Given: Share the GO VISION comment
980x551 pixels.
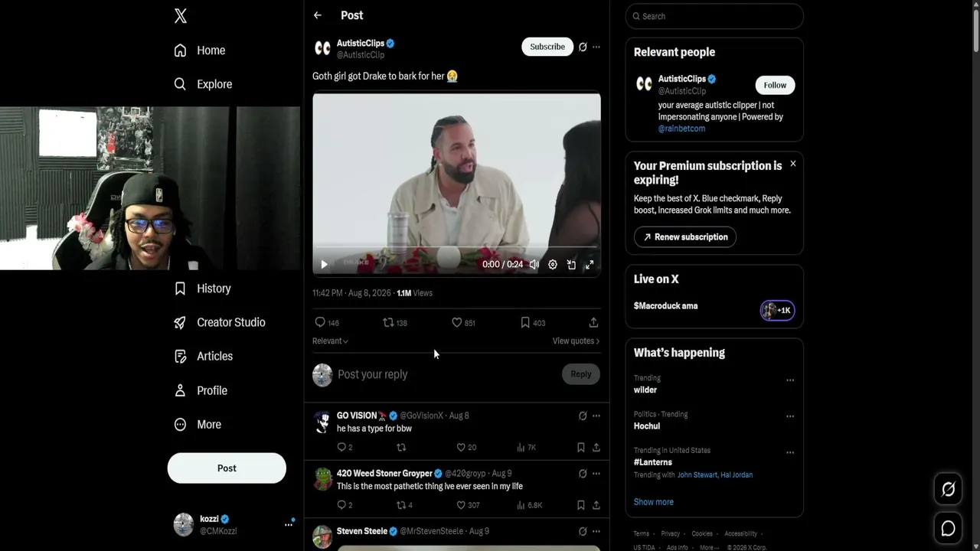Looking at the screenshot, I should pyautogui.click(x=596, y=447).
